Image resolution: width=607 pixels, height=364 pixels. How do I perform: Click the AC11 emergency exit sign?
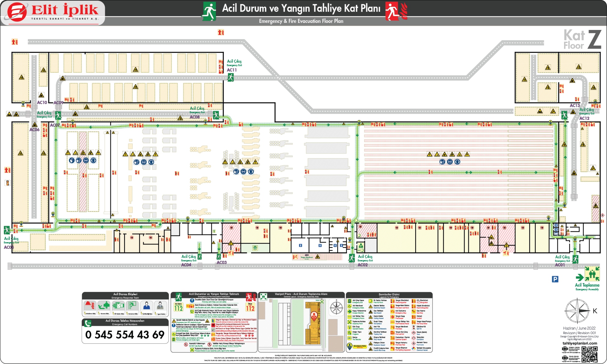pos(231,78)
